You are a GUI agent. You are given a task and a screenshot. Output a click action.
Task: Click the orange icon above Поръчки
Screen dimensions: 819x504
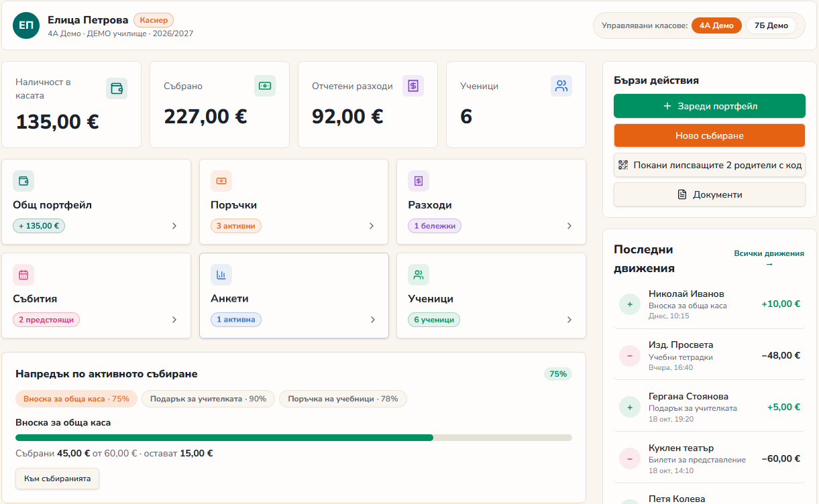coord(221,181)
